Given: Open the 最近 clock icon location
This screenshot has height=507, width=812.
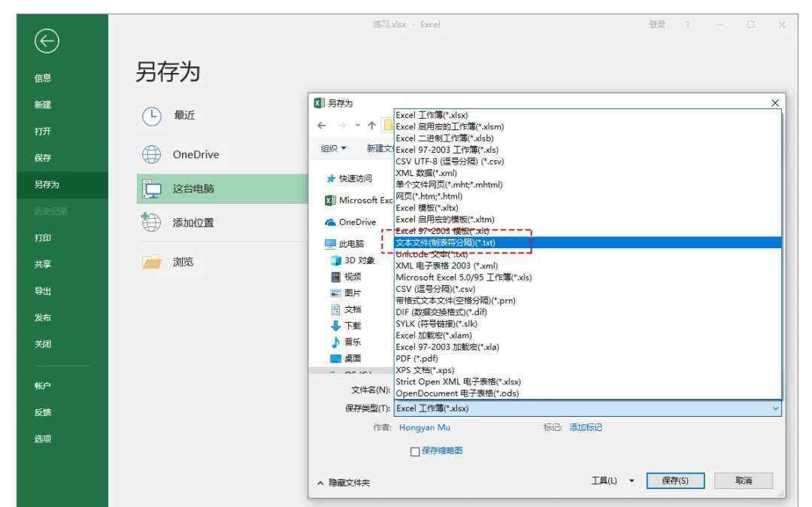Looking at the screenshot, I should tap(152, 117).
